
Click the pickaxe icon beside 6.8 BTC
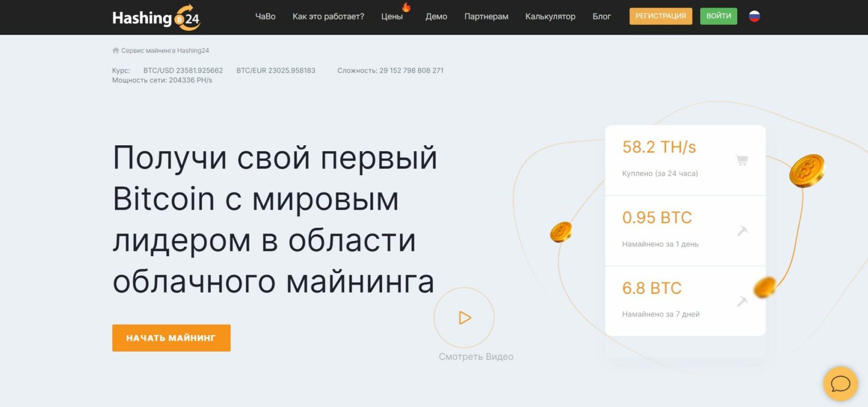742,301
